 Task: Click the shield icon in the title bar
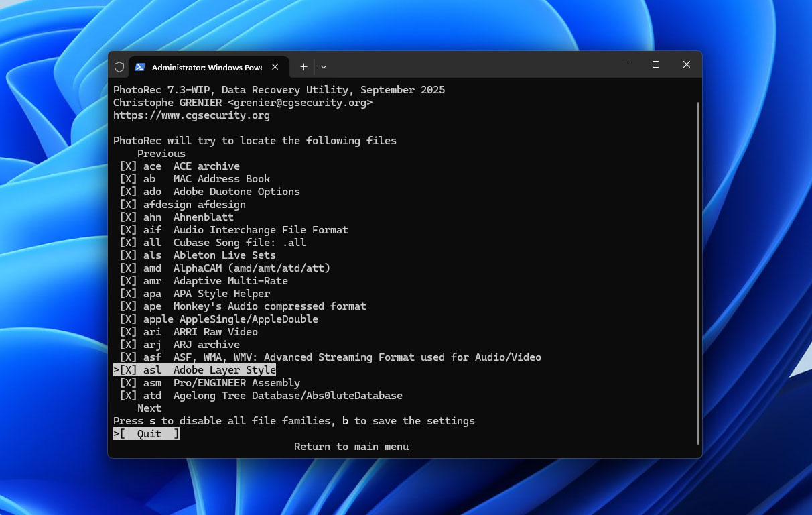pos(119,67)
